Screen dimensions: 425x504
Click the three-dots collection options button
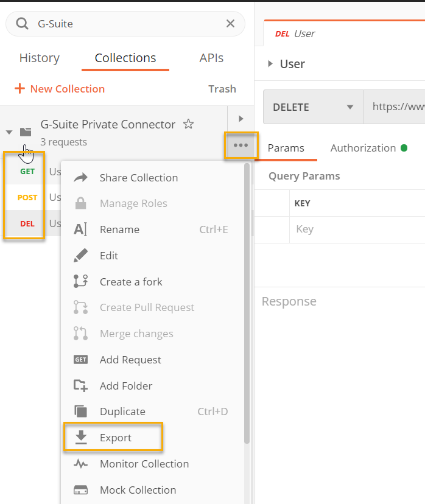(241, 145)
